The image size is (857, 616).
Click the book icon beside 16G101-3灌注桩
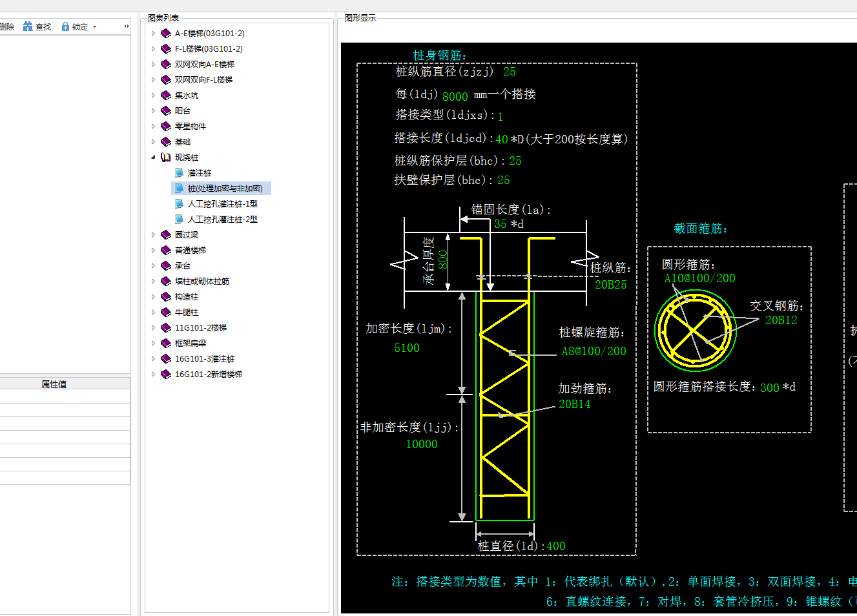point(166,358)
